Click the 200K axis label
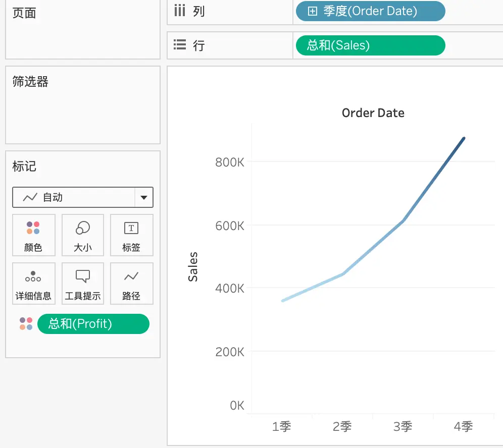This screenshot has width=503, height=448. (230, 352)
